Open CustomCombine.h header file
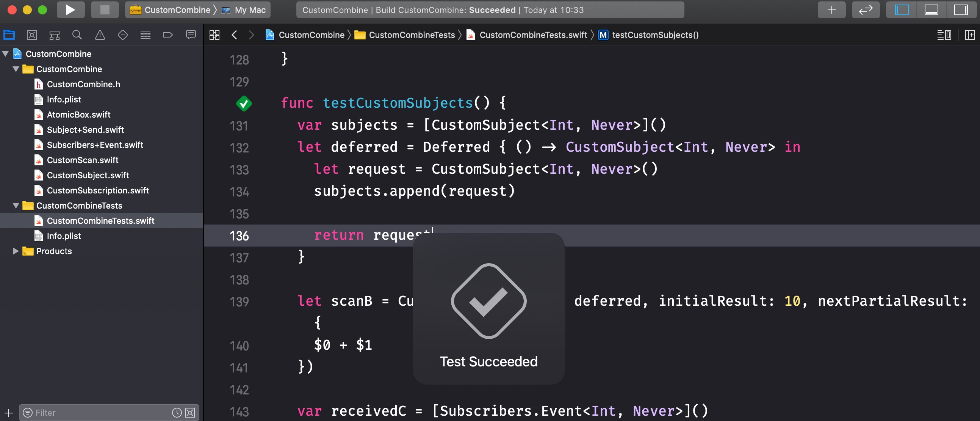 [x=77, y=84]
